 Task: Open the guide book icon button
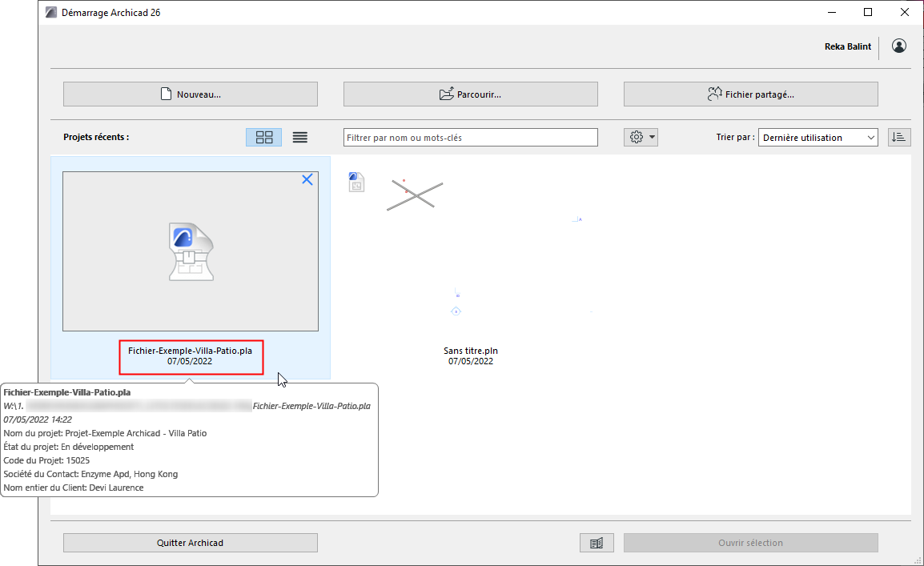pos(597,543)
